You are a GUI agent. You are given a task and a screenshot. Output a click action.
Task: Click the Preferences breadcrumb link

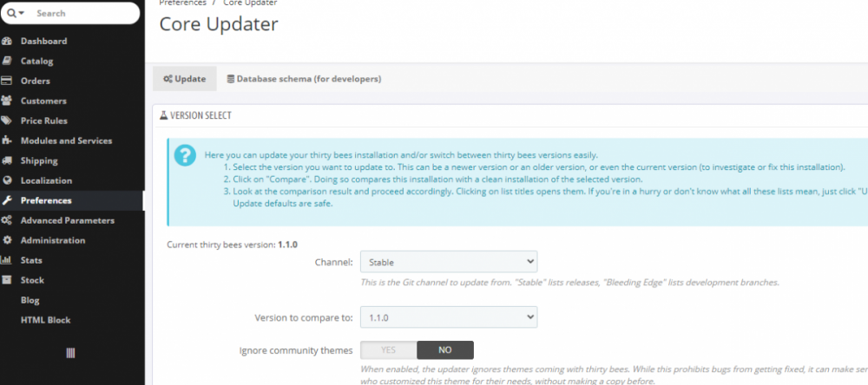pos(182,3)
